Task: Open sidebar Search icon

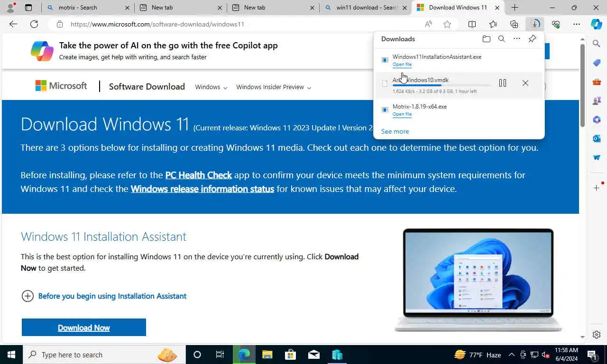Action: [597, 44]
